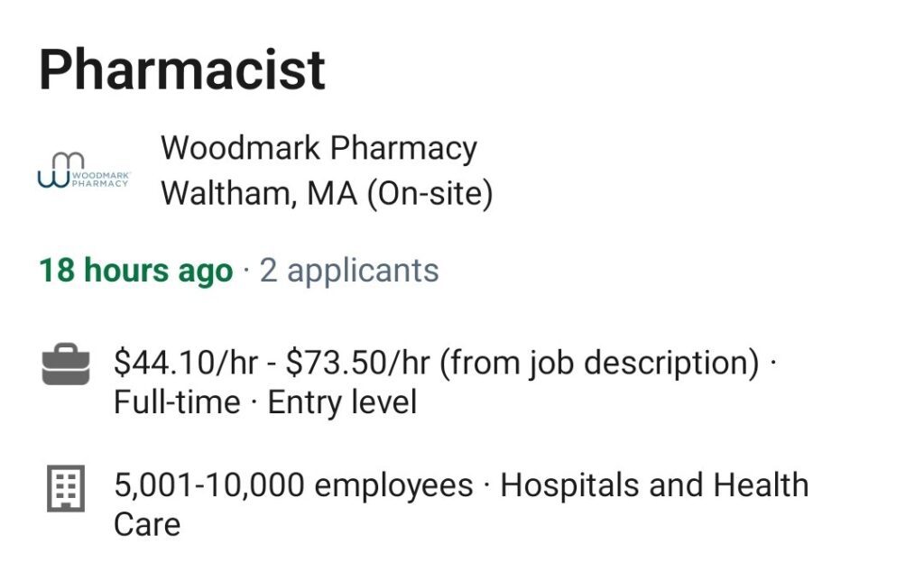Click the Hospitals and Health industry text
The height and width of the screenshot is (563, 924).
654,485
